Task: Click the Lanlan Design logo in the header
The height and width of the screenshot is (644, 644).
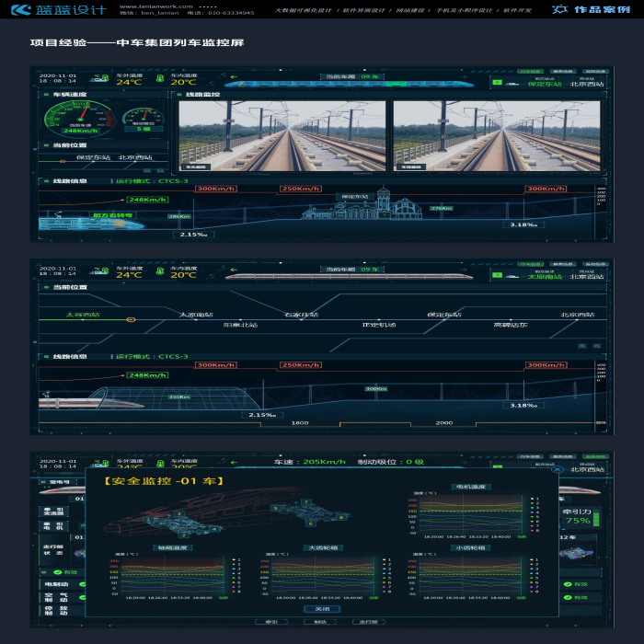Action: tap(58, 10)
